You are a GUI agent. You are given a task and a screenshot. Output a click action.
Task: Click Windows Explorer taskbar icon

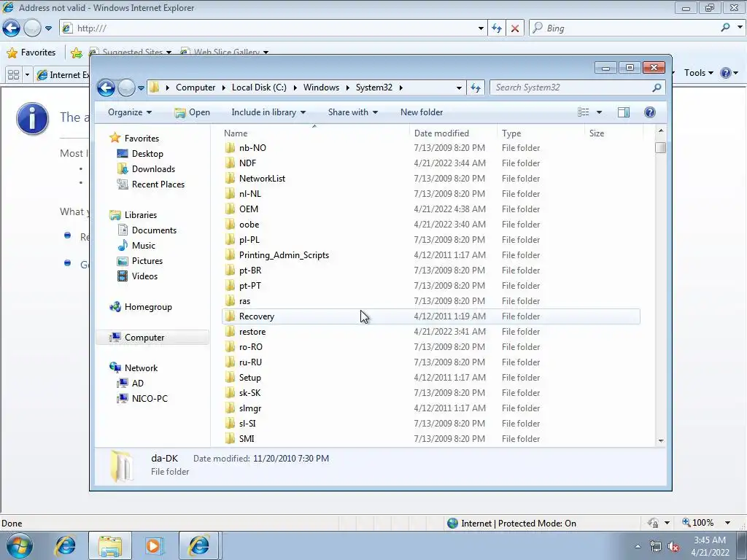(109, 545)
